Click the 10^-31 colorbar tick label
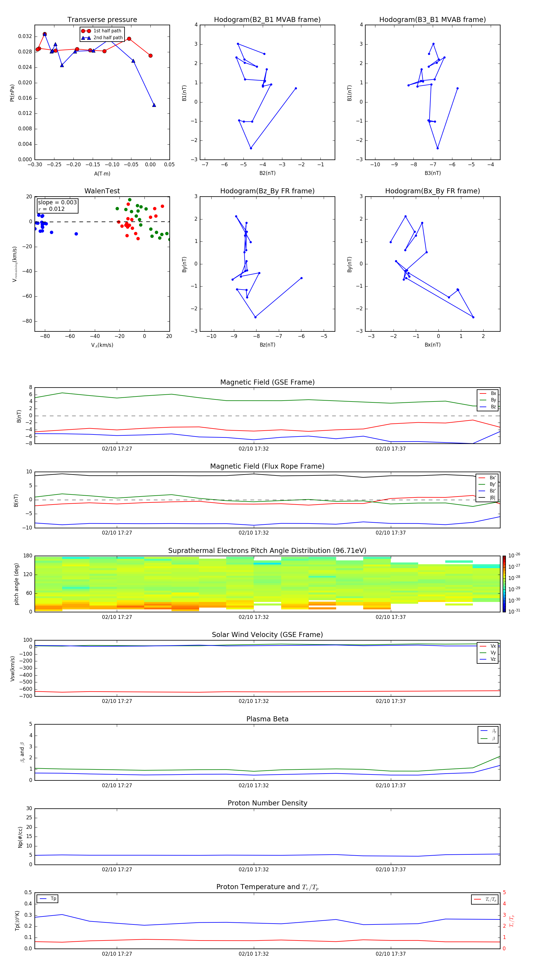Screen dimensions: 535x980 point(514,611)
